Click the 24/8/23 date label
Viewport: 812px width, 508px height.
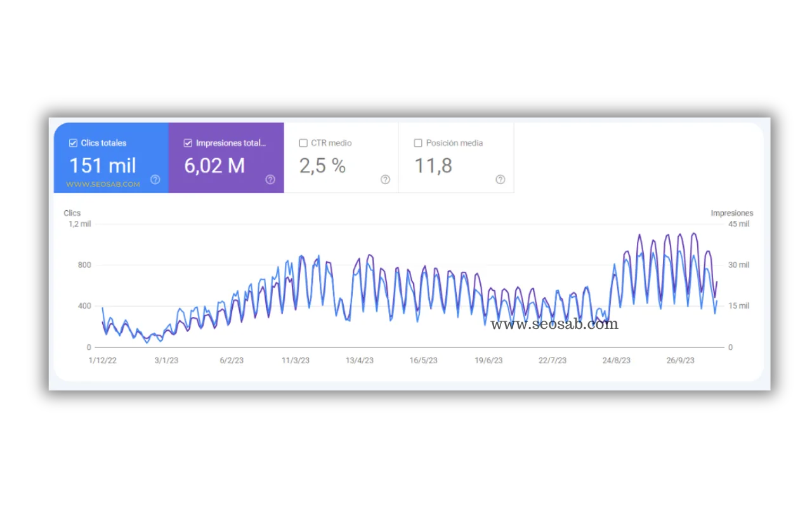[617, 361]
